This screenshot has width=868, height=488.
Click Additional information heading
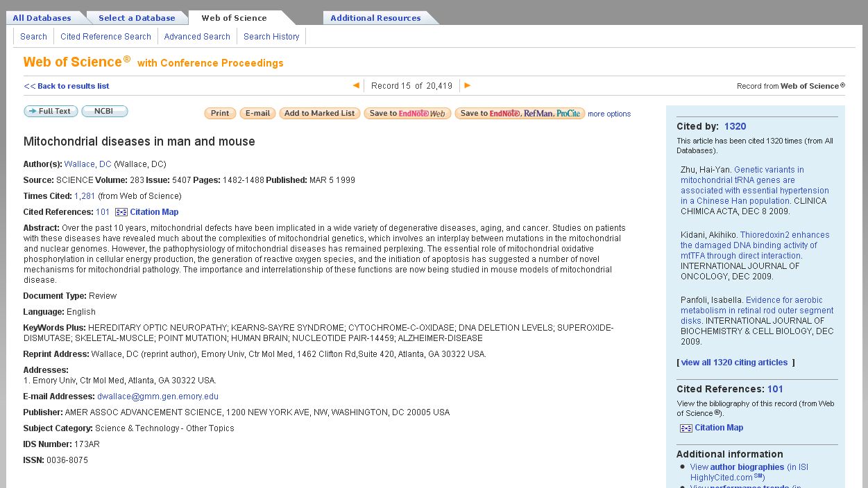tap(730, 455)
